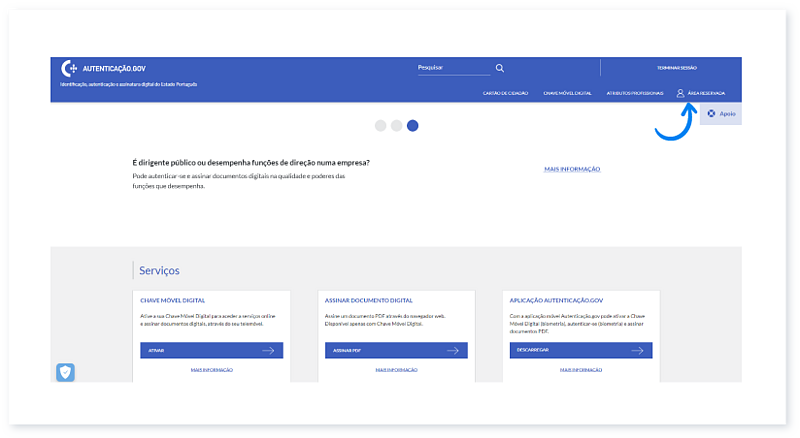Viewport: 800px width, 438px height.
Task: Select the second carousel slide dot
Action: click(397, 126)
